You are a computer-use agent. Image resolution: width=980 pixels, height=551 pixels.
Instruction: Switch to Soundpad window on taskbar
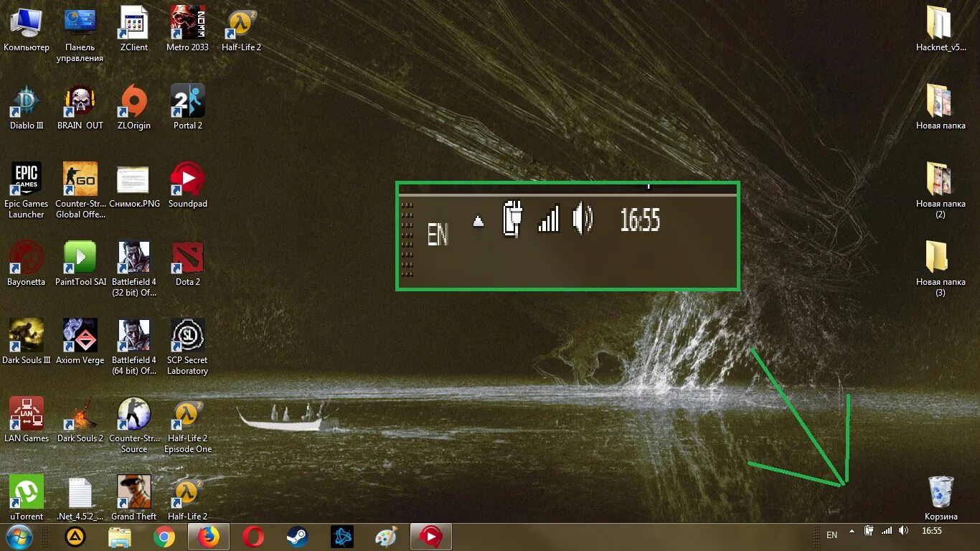click(430, 537)
